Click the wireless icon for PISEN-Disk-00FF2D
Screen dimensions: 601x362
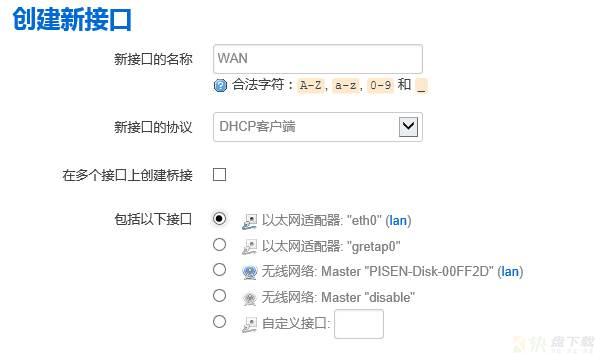(250, 272)
